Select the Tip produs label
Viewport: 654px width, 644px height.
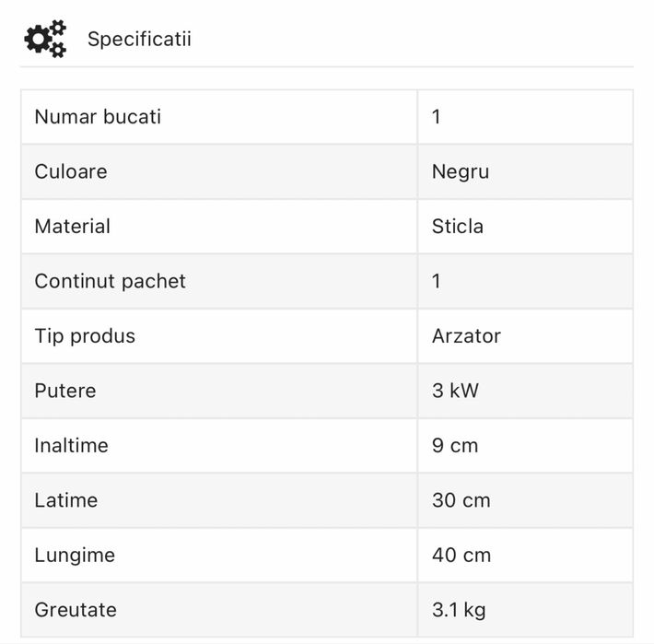pos(85,335)
